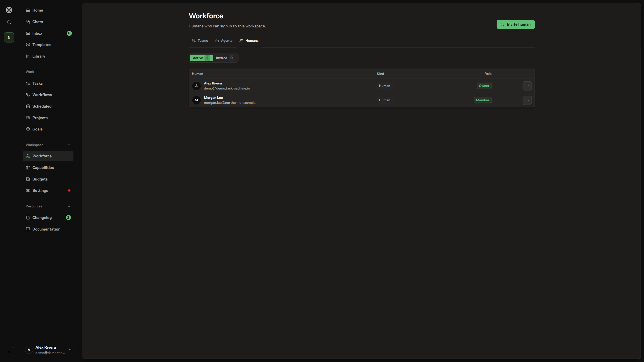Click the Owner role badge
Image resolution: width=644 pixels, height=362 pixels.
point(484,86)
